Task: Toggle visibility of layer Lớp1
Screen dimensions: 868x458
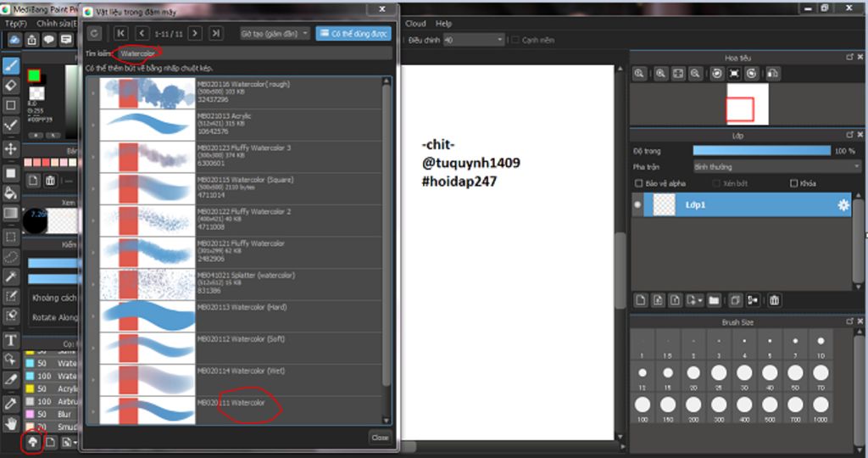Action: pyautogui.click(x=637, y=205)
